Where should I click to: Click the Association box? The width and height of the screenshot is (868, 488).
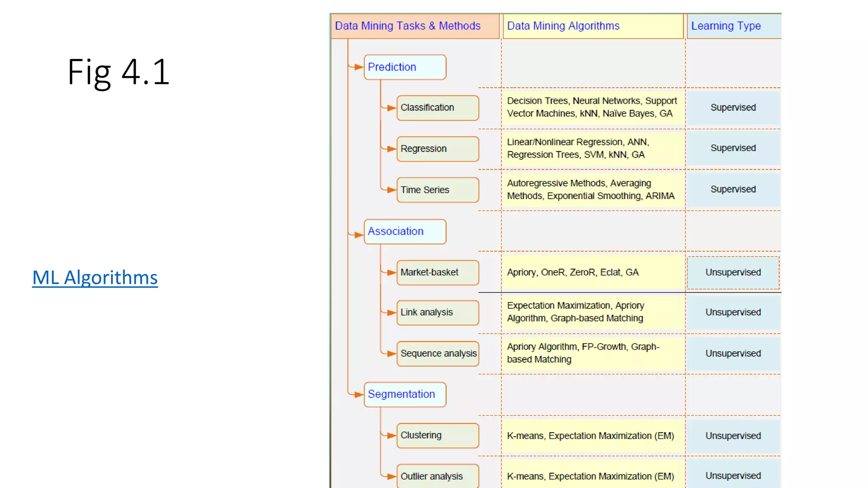click(x=405, y=231)
